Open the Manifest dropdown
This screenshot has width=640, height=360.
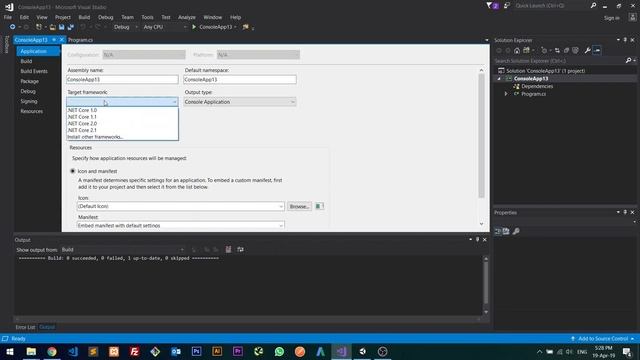coord(180,225)
